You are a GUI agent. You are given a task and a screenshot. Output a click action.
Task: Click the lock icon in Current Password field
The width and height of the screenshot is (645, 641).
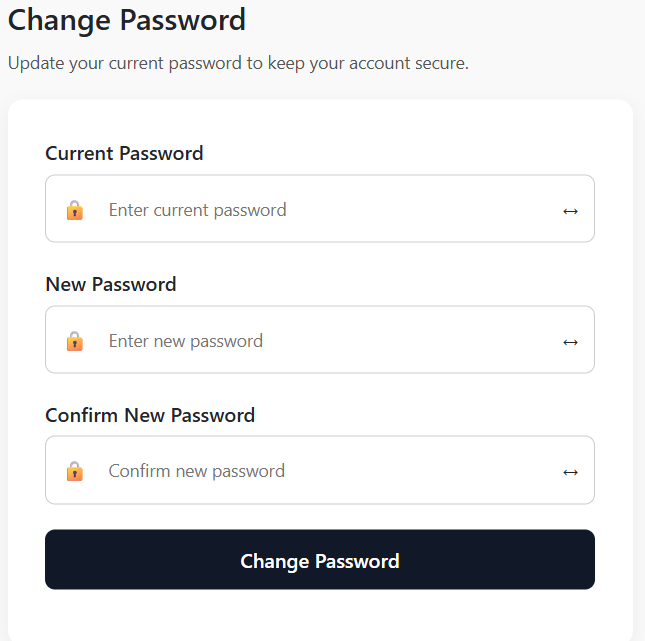[x=75, y=210]
